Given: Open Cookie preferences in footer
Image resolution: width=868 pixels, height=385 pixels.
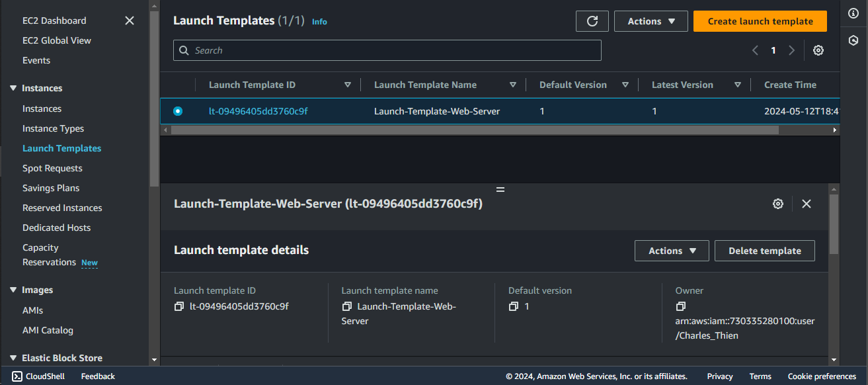Looking at the screenshot, I should (x=822, y=376).
